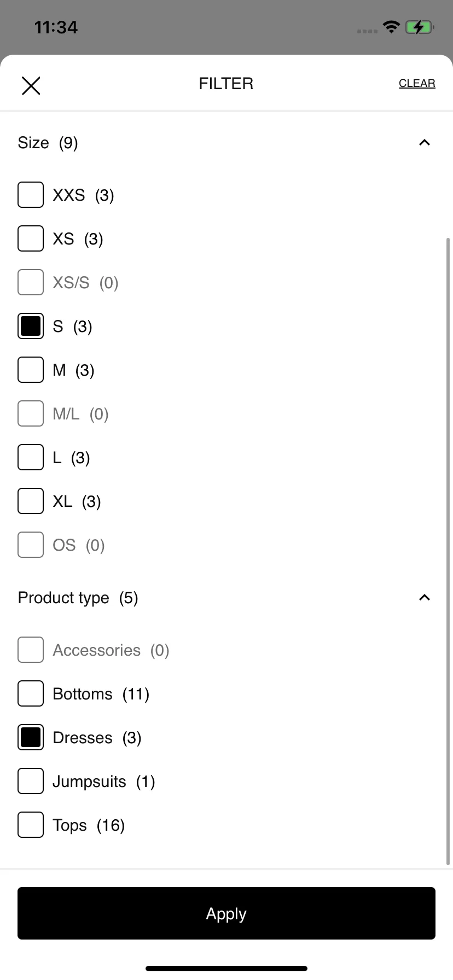Tap the Product type (5) header
453x980 pixels.
pos(78,598)
